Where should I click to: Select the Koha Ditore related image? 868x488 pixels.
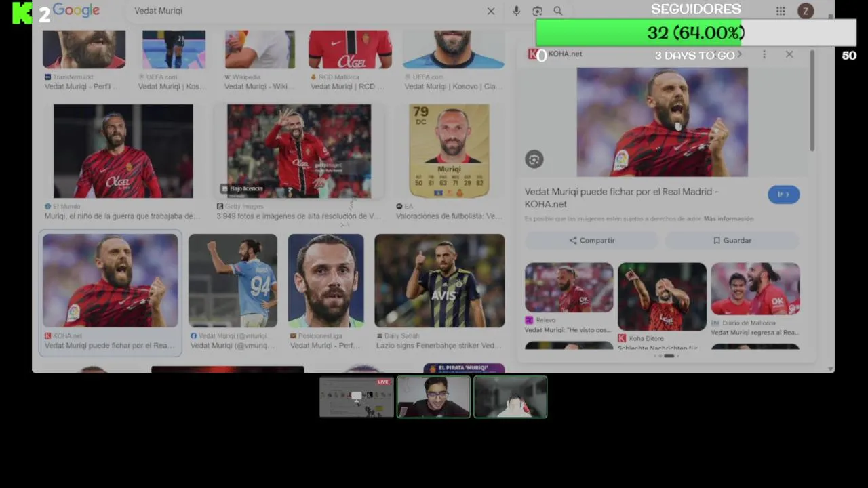tap(662, 297)
